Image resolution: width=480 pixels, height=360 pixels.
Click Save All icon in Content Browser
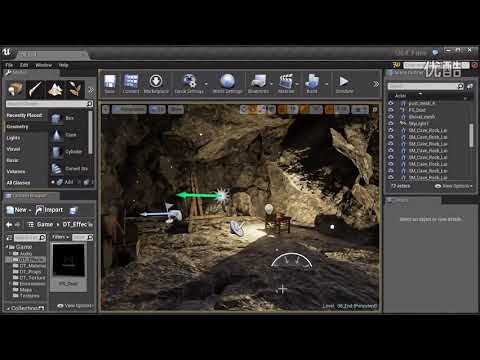pos(73,210)
